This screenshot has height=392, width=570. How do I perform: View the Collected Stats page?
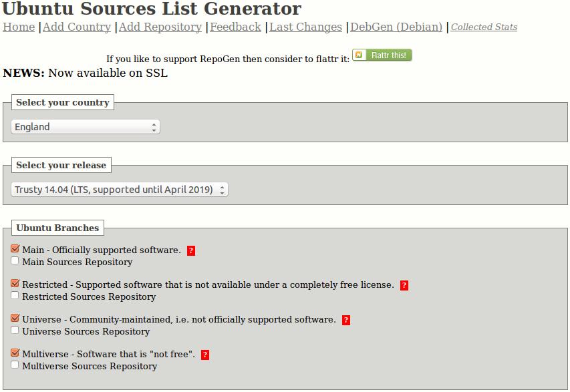coord(484,27)
